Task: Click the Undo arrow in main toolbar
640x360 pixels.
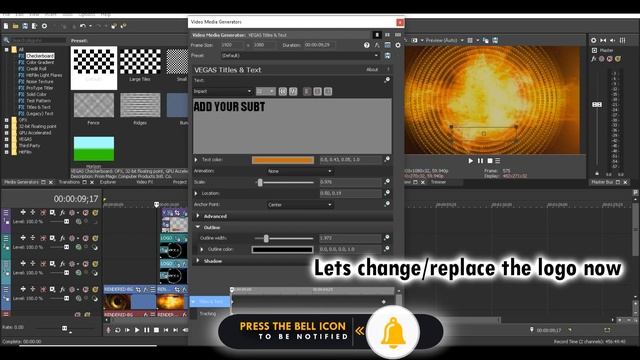Action: pos(83,26)
